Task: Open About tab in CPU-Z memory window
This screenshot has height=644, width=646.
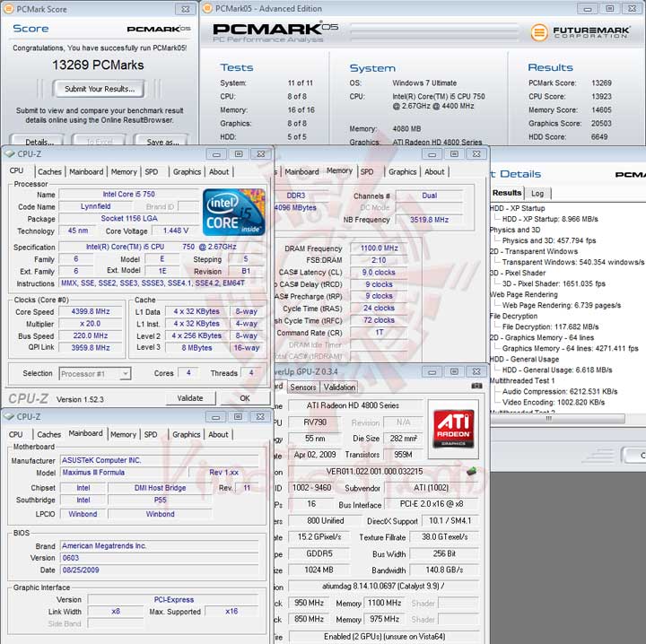Action: [434, 171]
